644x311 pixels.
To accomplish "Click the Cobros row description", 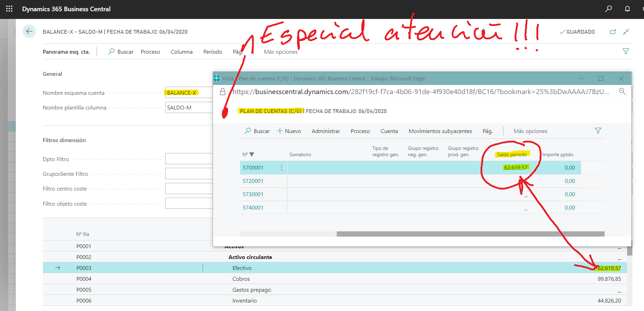I will coord(241,279).
